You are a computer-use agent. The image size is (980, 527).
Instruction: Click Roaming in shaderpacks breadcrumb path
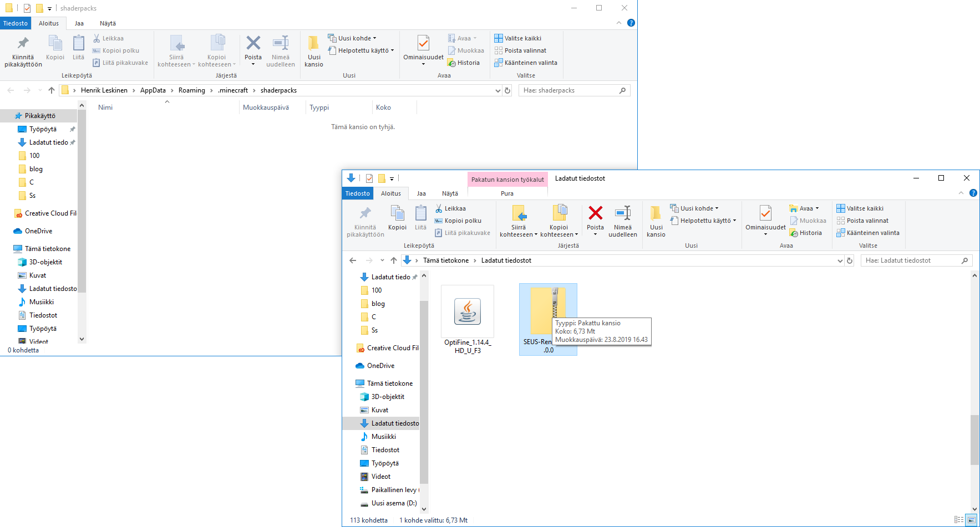(192, 90)
